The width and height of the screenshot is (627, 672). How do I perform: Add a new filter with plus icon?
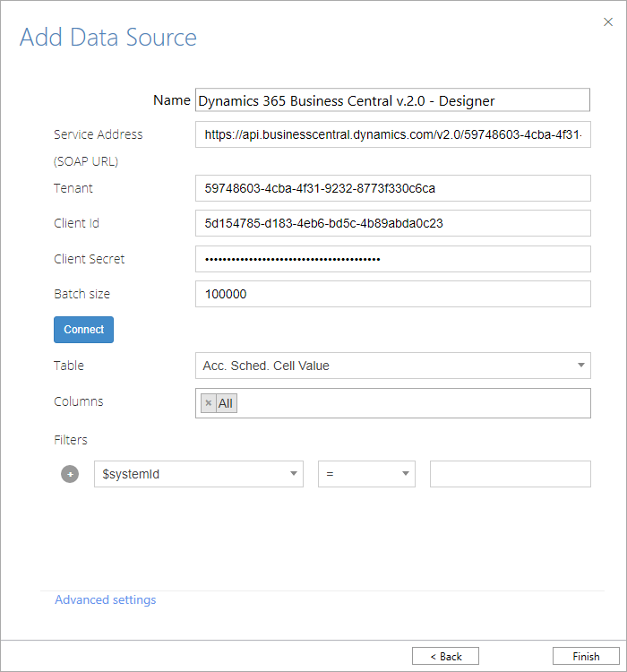point(70,474)
